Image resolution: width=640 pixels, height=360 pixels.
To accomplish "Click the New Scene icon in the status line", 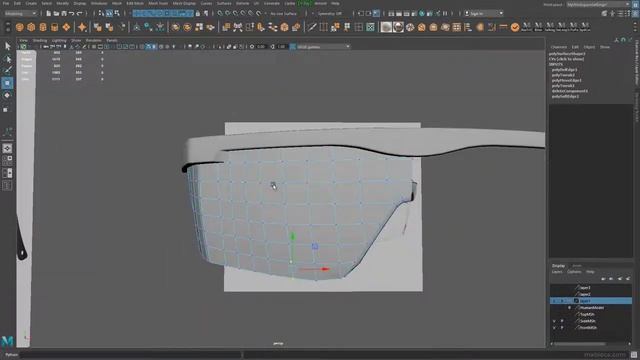I will coord(48,13).
